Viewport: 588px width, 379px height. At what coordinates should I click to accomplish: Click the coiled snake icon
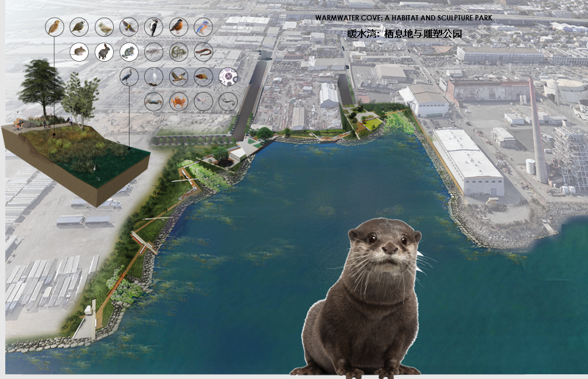(178, 52)
